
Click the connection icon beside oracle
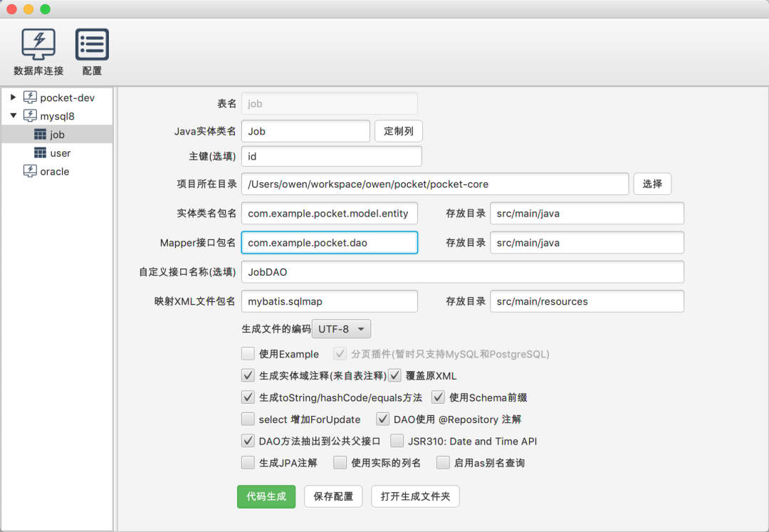coord(29,171)
